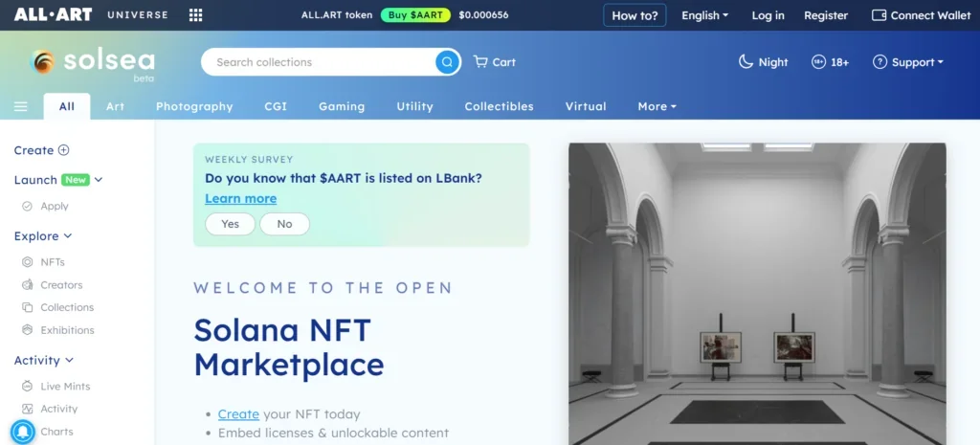Click Register
The image size is (980, 445).
(826, 15)
